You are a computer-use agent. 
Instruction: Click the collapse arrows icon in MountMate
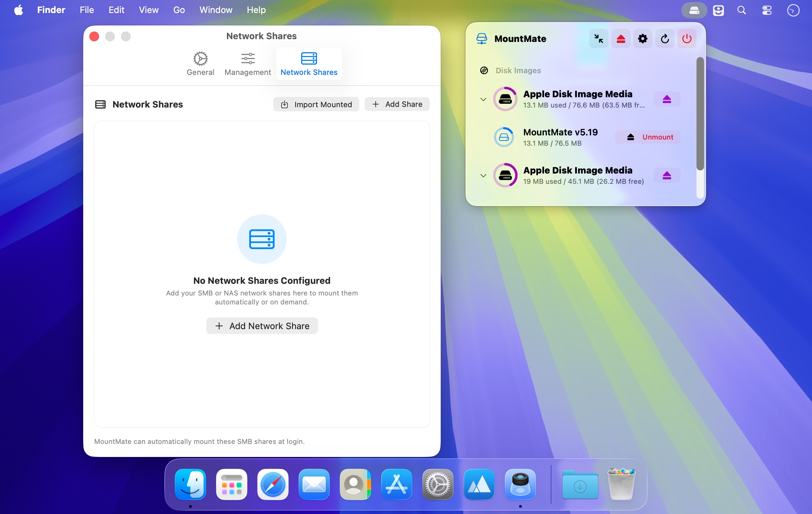coord(599,39)
